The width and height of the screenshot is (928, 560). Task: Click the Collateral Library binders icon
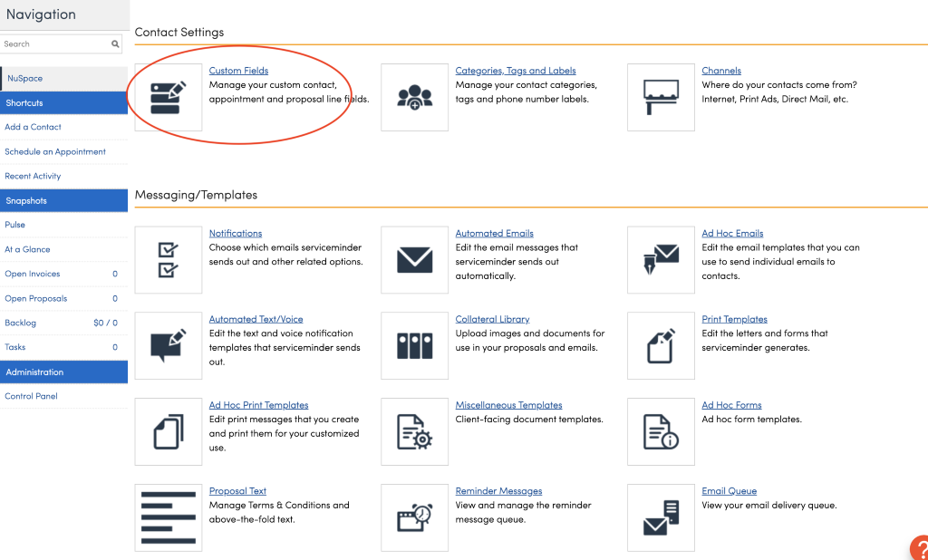point(414,345)
